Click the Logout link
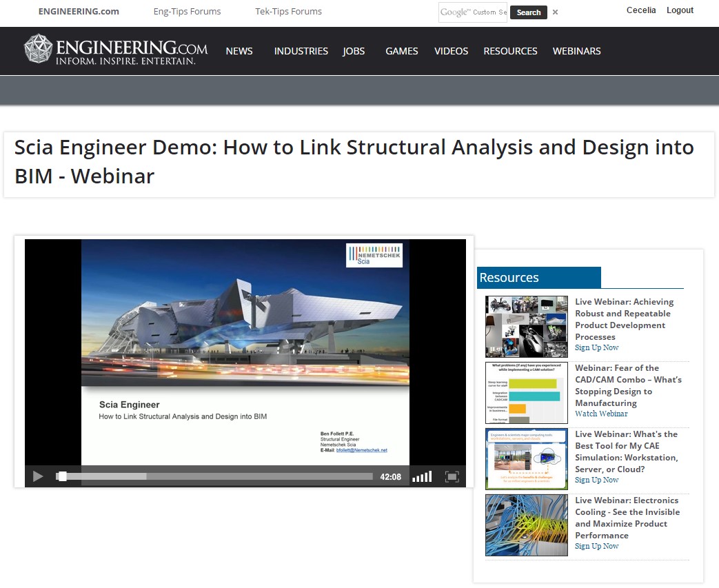 point(680,10)
